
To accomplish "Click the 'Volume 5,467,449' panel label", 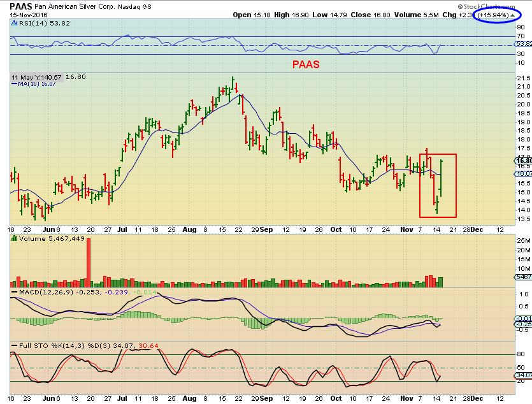I will coord(52,239).
